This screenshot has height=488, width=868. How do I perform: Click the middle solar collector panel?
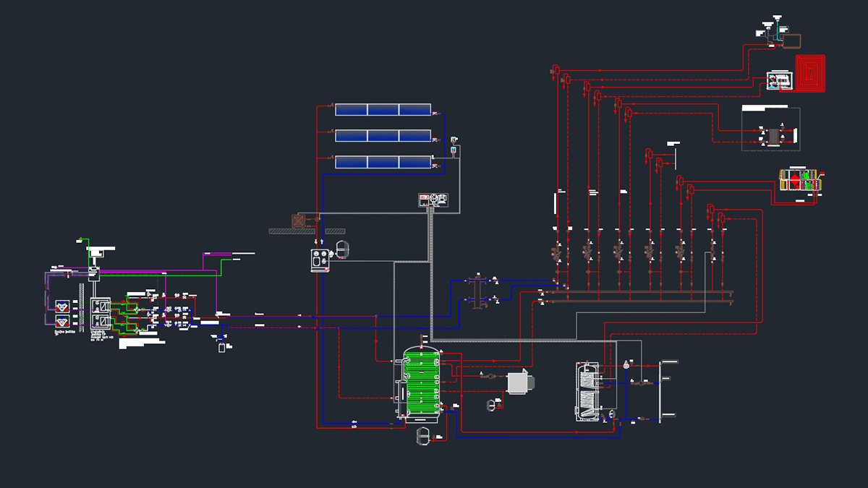point(383,136)
